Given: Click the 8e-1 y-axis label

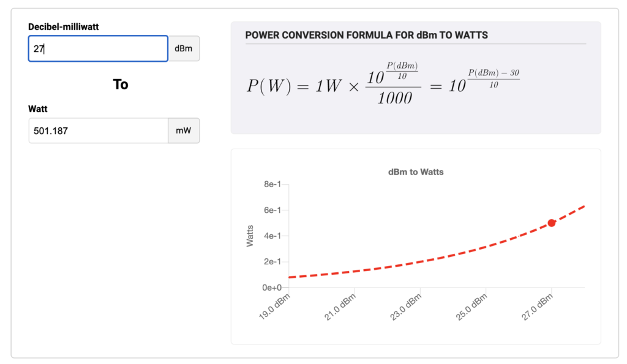Looking at the screenshot, I should point(272,184).
